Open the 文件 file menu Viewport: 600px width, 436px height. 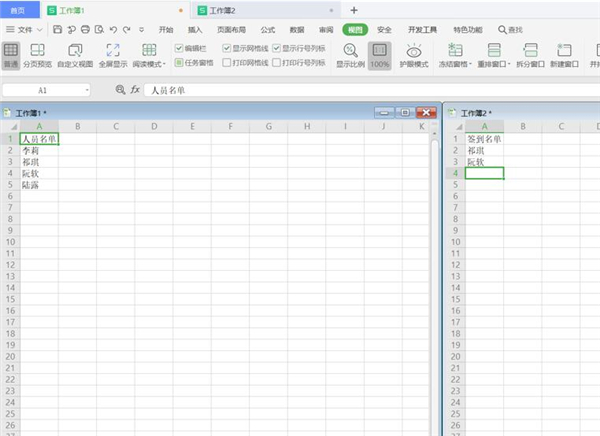(25, 29)
